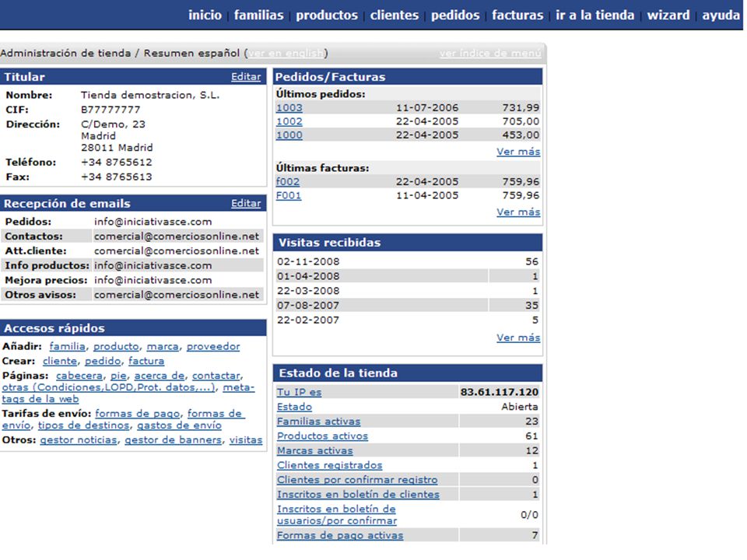Open 'tipos de destinos' link
The height and width of the screenshot is (560, 747).
click(84, 425)
